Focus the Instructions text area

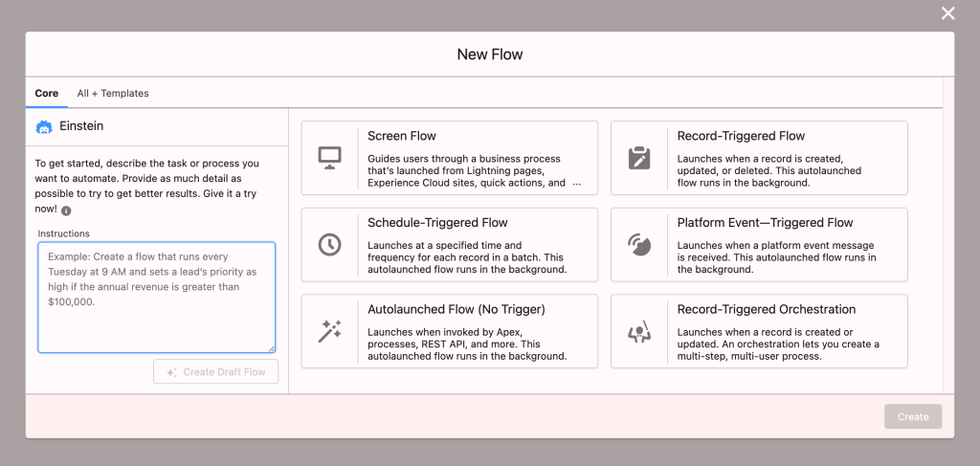click(x=156, y=297)
